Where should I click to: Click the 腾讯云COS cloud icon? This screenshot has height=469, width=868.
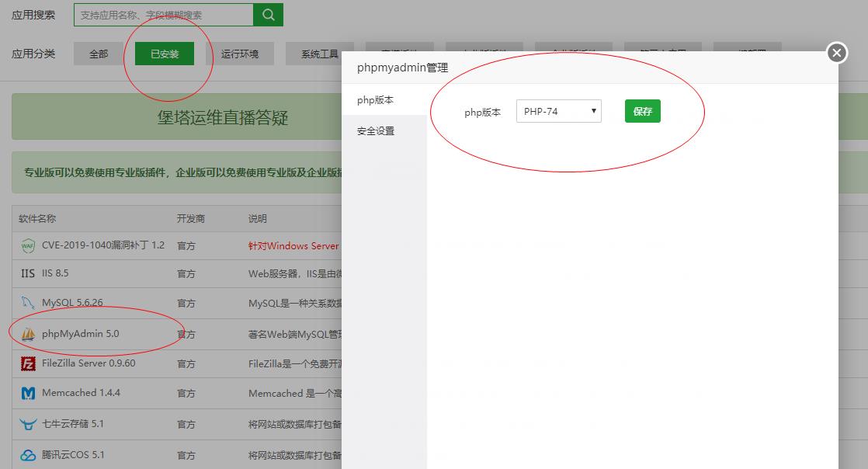[28, 455]
